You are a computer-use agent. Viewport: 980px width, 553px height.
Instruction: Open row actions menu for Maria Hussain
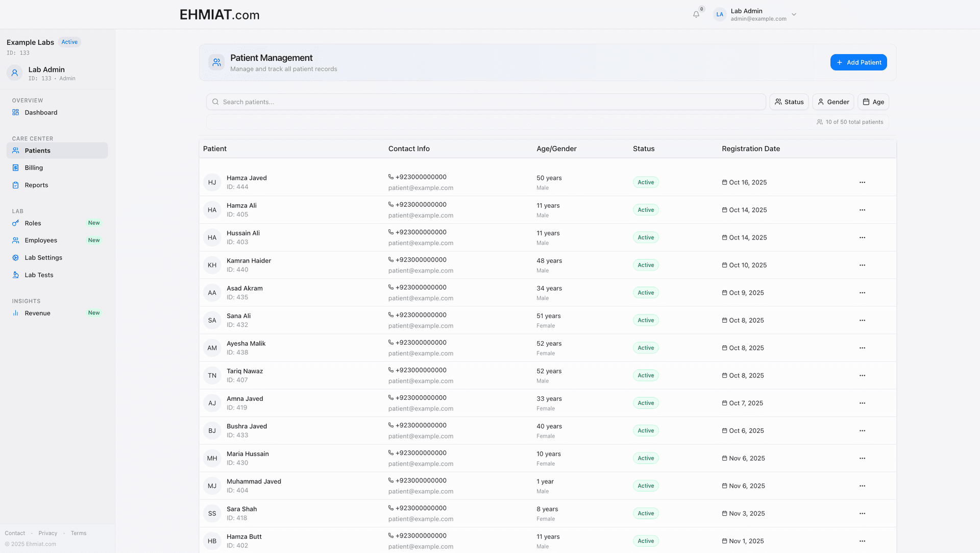tap(862, 458)
